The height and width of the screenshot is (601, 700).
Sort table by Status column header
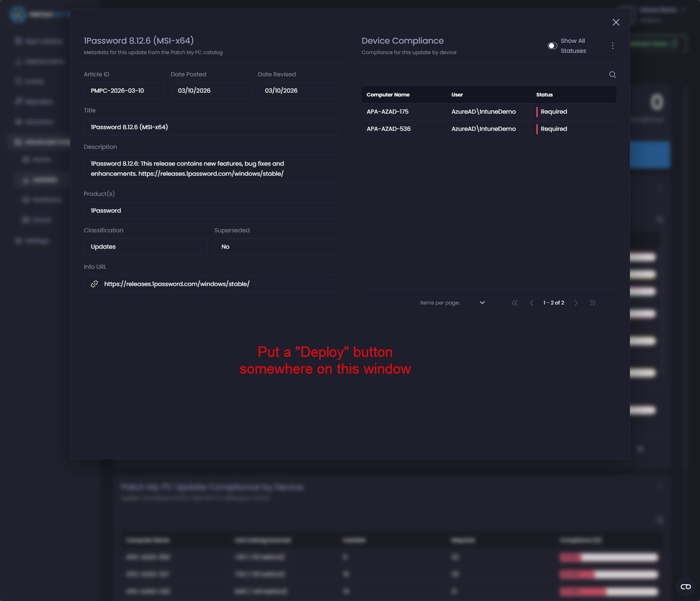click(544, 95)
